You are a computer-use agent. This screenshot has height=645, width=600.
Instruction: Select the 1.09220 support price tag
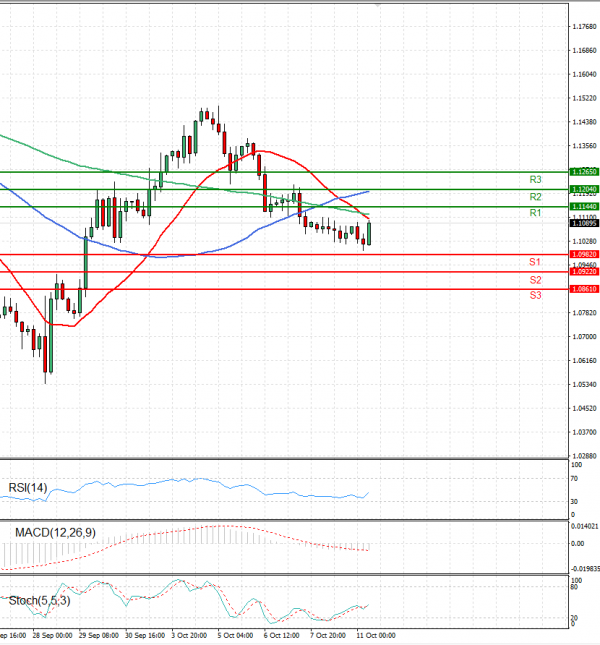(x=584, y=271)
